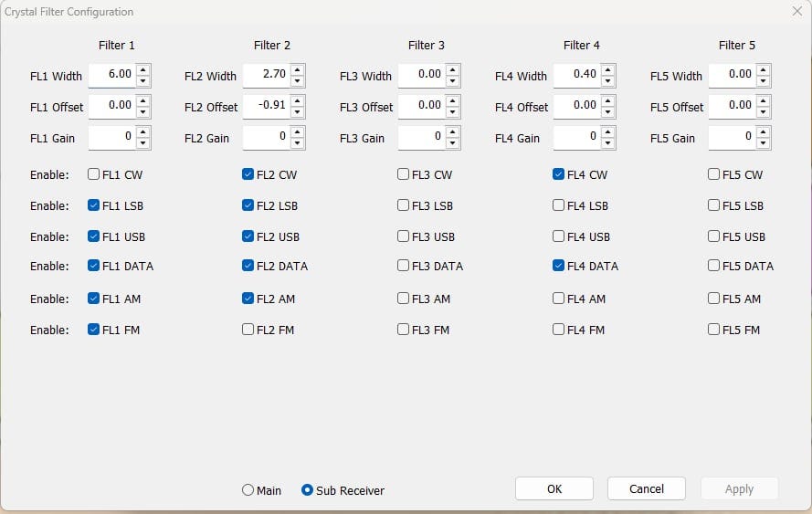Viewport: 812px width, 514px height.
Task: Tick FL4 USB
Action: point(558,236)
